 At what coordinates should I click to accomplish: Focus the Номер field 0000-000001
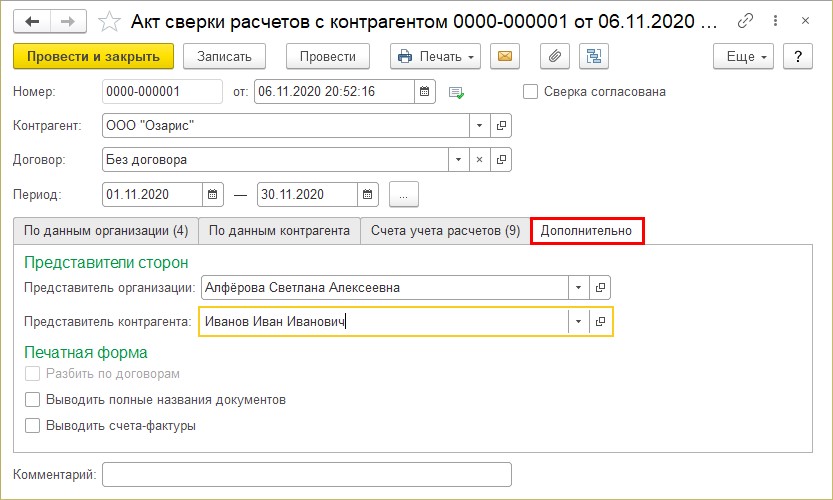[x=162, y=91]
